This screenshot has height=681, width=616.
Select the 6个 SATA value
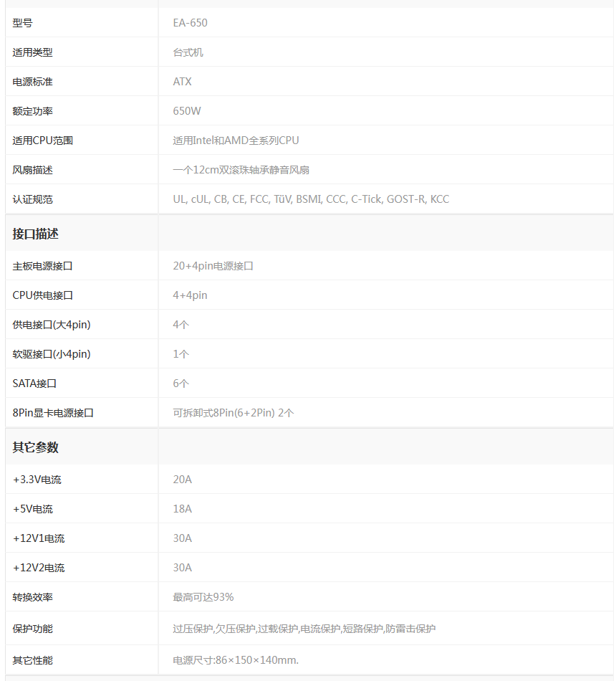tap(181, 384)
